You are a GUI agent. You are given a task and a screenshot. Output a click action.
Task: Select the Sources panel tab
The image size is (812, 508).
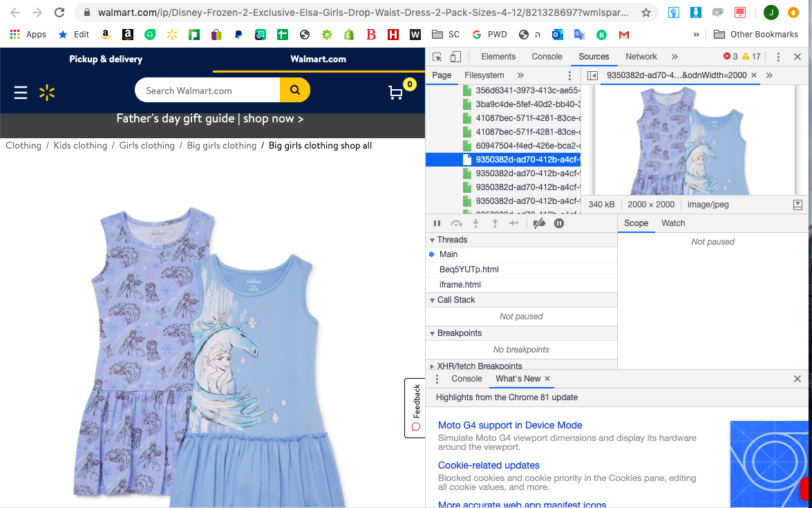(594, 57)
